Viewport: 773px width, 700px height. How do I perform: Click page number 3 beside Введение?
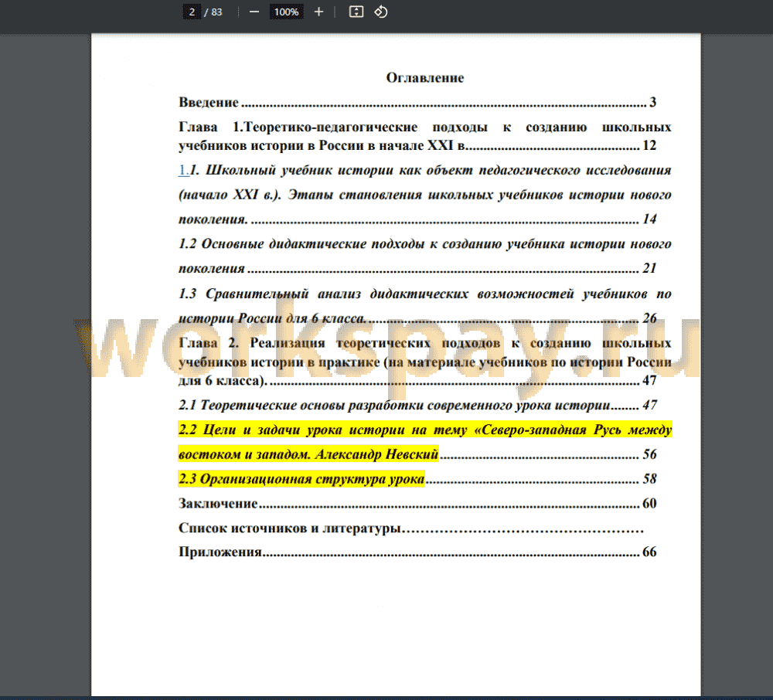pos(652,102)
